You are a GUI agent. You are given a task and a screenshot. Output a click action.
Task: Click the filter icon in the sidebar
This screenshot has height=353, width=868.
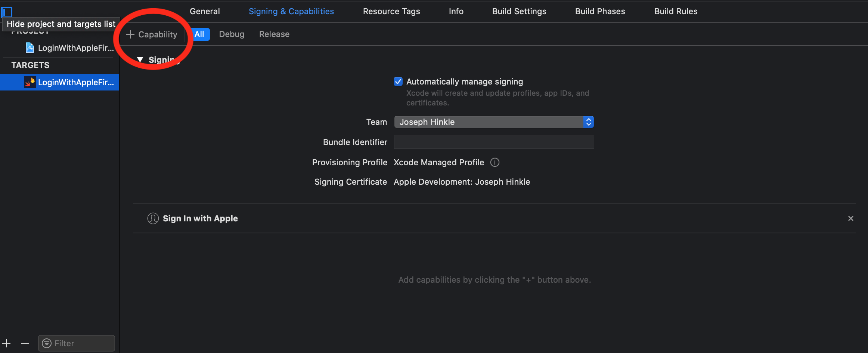[47, 343]
